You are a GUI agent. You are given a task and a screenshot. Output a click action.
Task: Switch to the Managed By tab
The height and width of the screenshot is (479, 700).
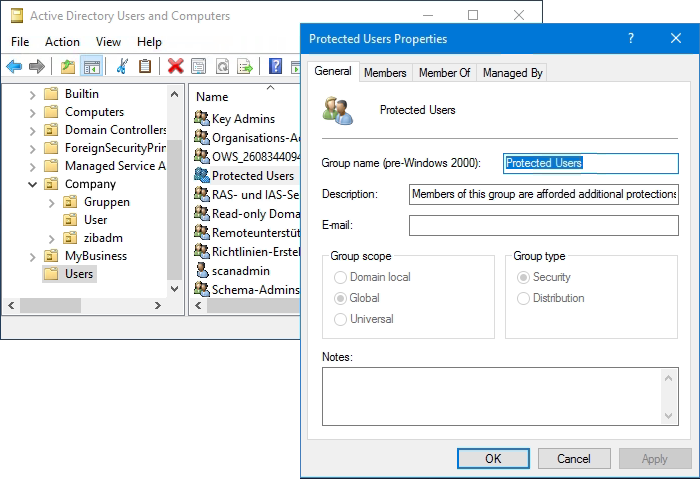512,73
